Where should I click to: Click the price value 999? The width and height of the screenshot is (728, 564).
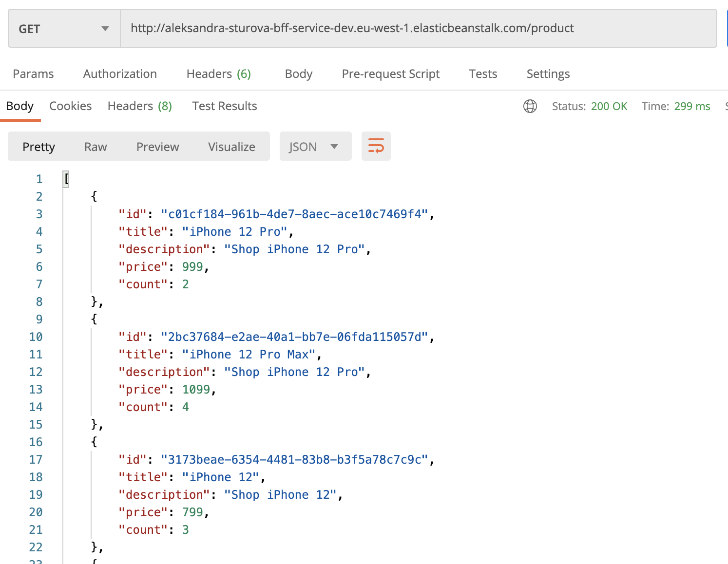click(x=192, y=267)
